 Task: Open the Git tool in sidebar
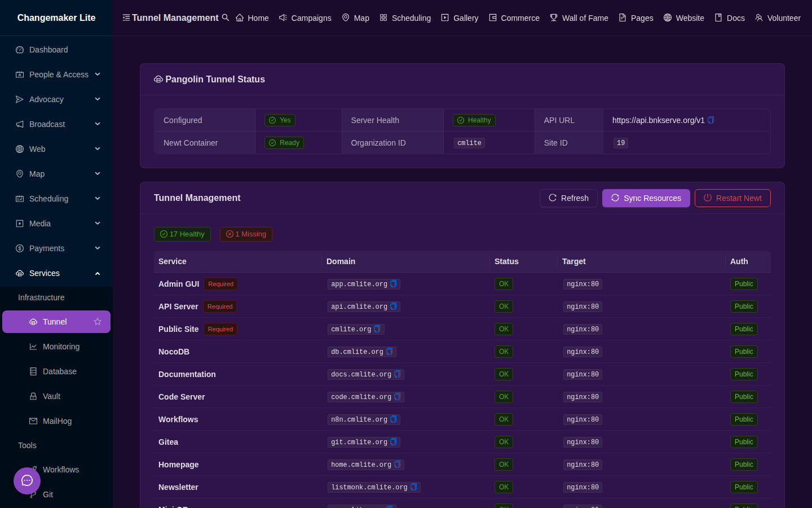pos(48,494)
